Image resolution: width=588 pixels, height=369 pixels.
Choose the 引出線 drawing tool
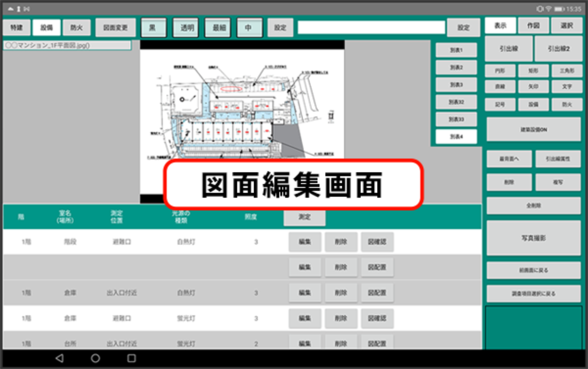point(509,49)
